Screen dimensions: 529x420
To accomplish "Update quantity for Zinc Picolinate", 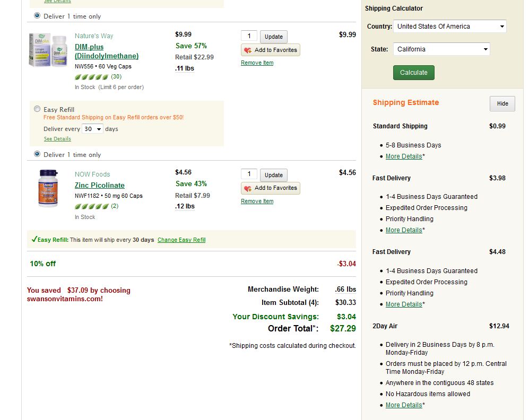I will [274, 176].
